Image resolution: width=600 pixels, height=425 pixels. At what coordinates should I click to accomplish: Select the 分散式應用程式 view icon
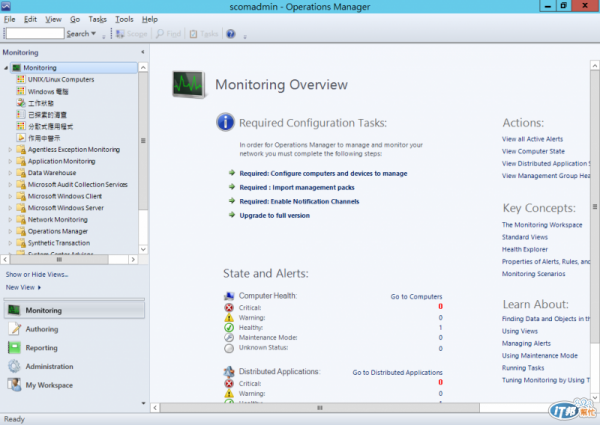21,126
